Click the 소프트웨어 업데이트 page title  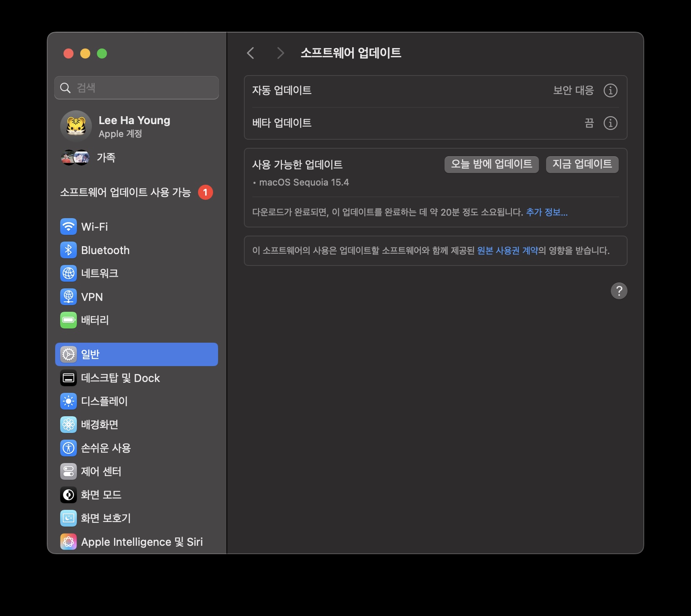click(x=351, y=53)
